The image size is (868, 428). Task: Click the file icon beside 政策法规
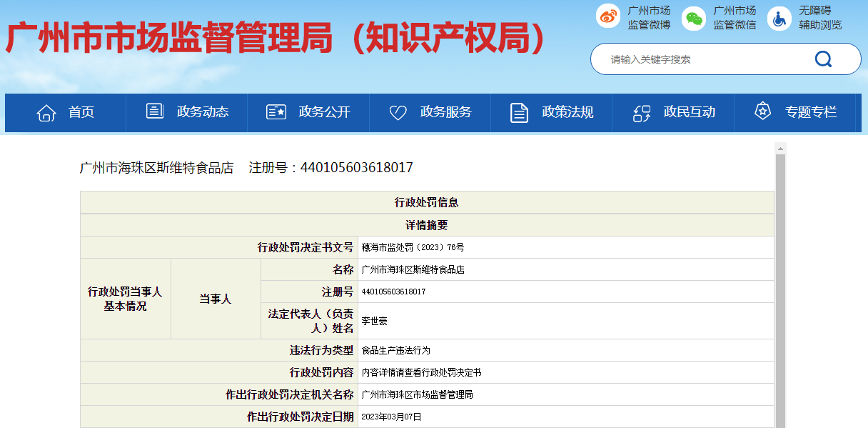coord(519,112)
